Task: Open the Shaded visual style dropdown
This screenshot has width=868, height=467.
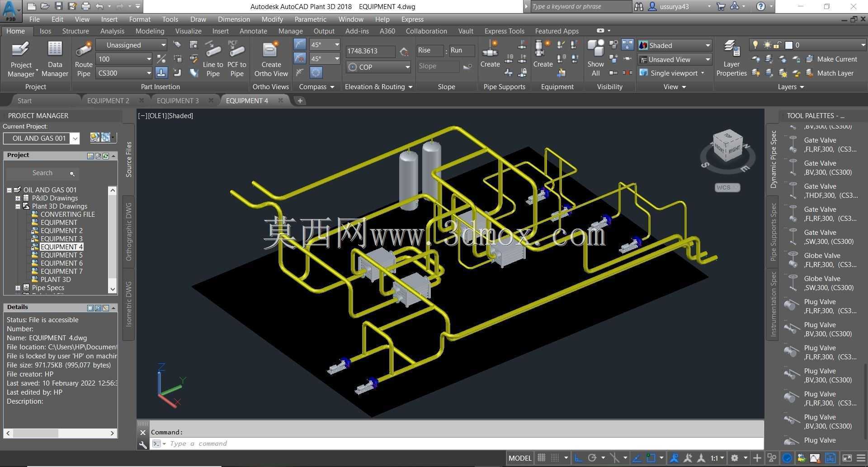Action: [x=675, y=45]
